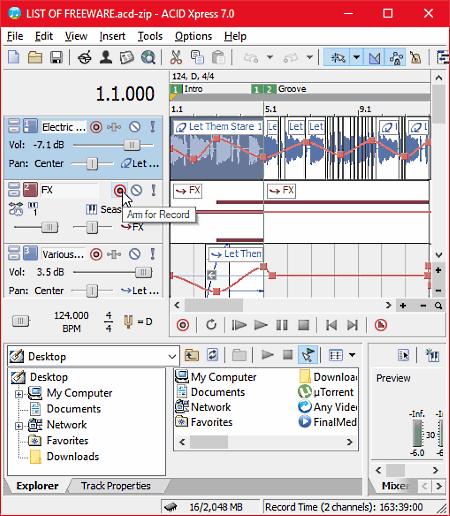The image size is (450, 516).
Task: Select Downloads in folder tree
Action: click(73, 456)
